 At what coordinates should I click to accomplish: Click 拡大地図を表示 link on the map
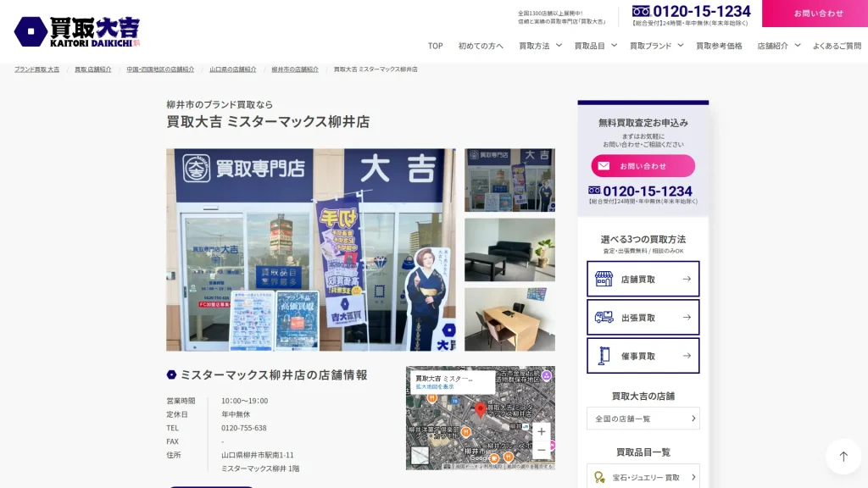435,386
